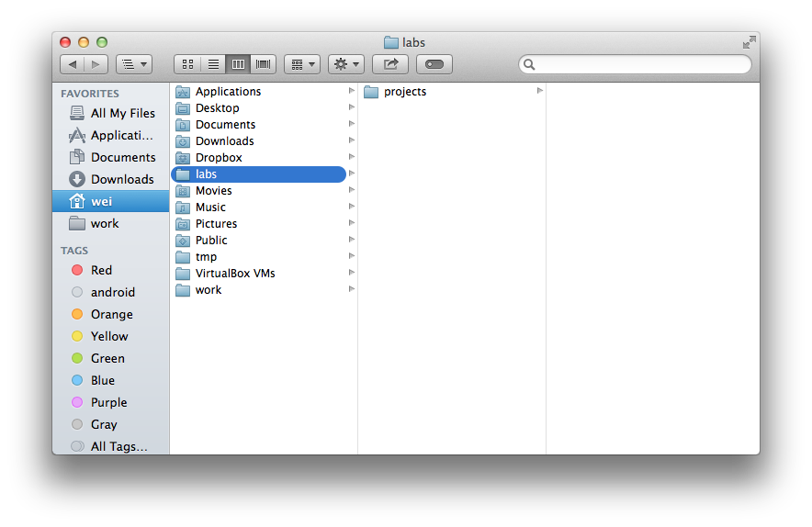Screen dimensions: 812x527
Task: Expand the projects row disclosure arrow
Action: coord(539,91)
